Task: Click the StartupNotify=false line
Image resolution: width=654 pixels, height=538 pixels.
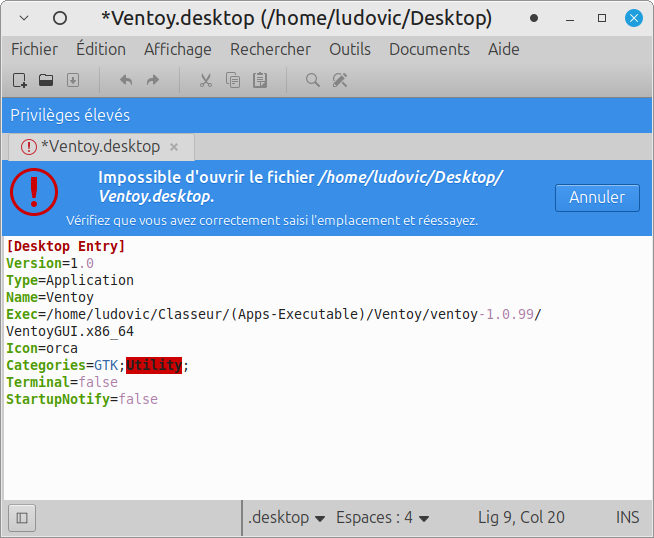Action: 82,399
